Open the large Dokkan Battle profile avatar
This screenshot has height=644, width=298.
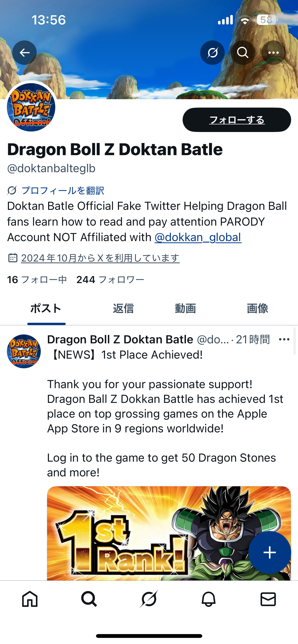click(x=31, y=107)
